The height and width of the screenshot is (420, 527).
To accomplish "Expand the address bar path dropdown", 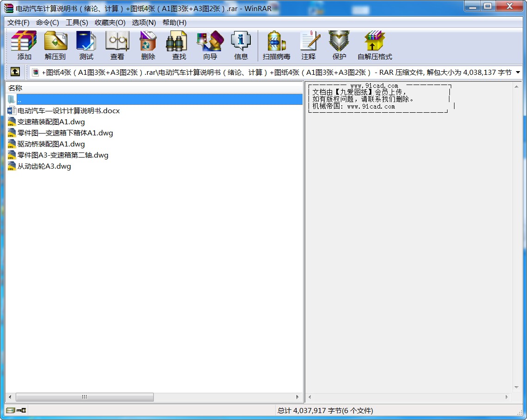I will 518,72.
